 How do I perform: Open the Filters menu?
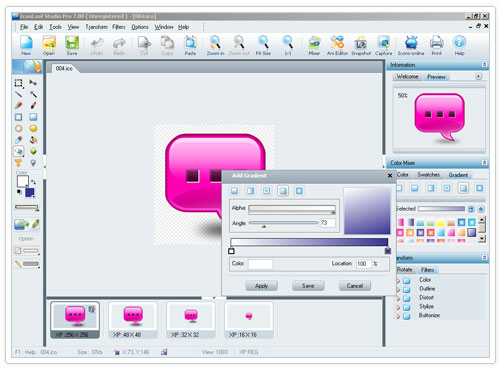click(x=118, y=27)
